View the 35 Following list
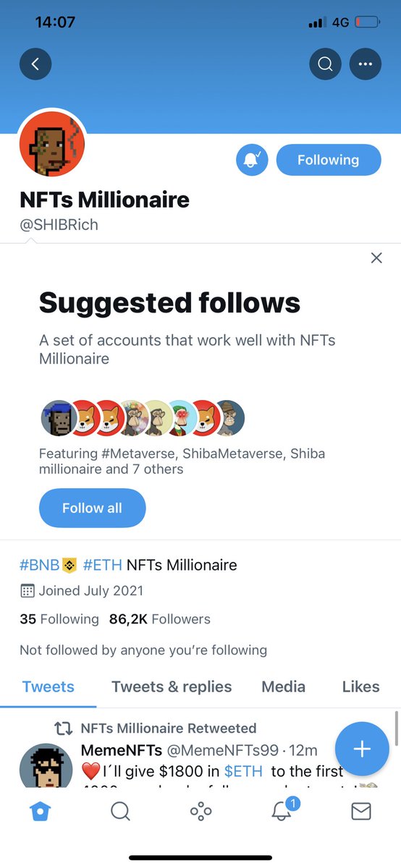 coord(59,619)
